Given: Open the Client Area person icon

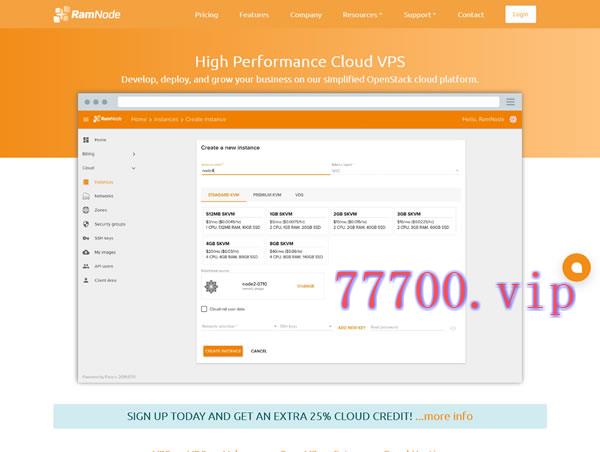Looking at the screenshot, I should 86,280.
